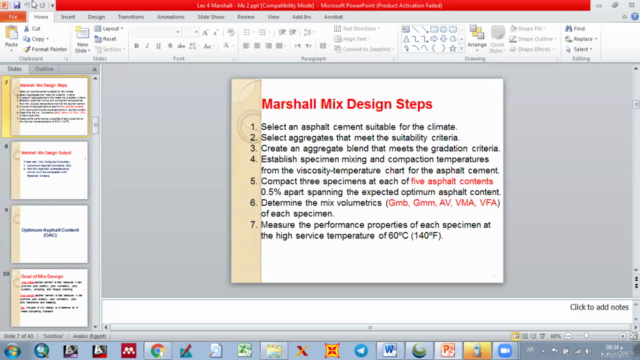
Task: Decrease font size with shrink icon
Action: coord(216,32)
